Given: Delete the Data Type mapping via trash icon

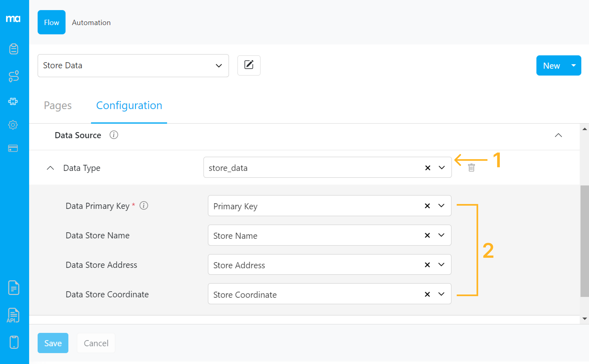Looking at the screenshot, I should point(471,167).
